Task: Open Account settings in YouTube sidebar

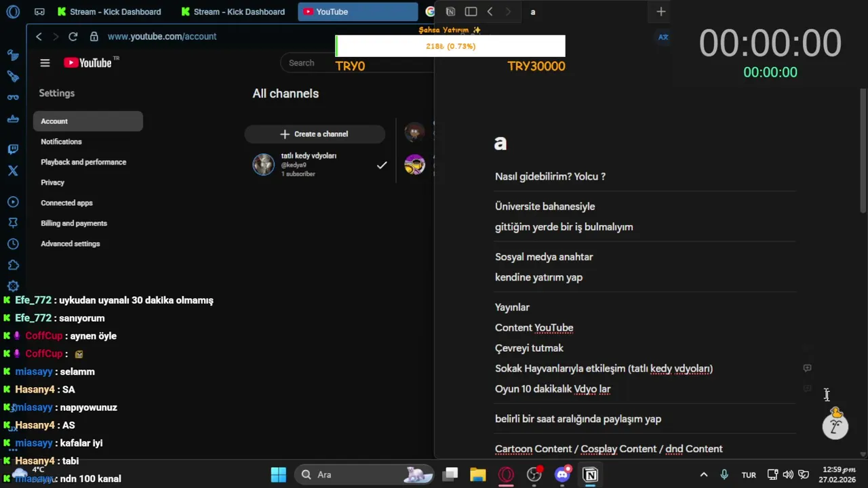Action: tap(88, 121)
